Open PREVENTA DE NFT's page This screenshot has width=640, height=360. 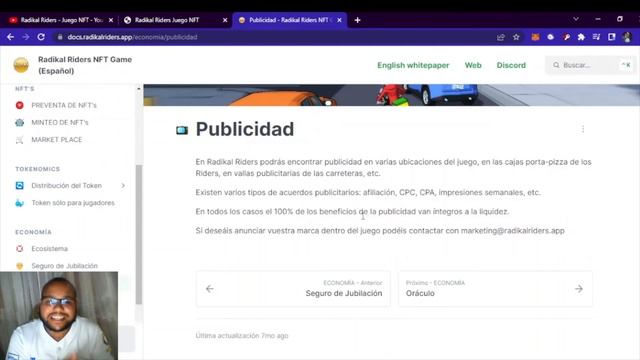64,105
